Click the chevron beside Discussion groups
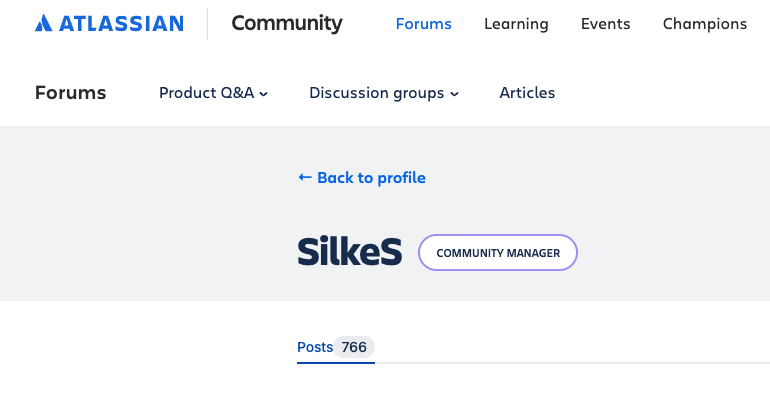 455,94
